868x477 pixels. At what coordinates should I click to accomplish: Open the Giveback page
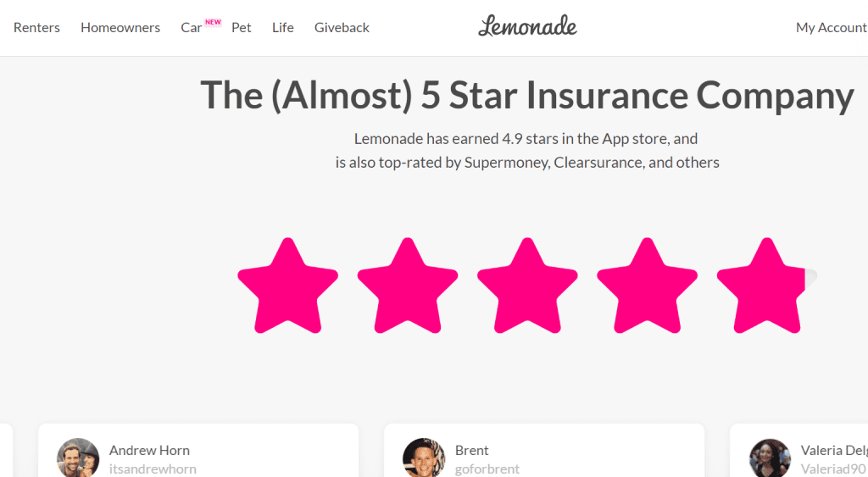(x=342, y=27)
